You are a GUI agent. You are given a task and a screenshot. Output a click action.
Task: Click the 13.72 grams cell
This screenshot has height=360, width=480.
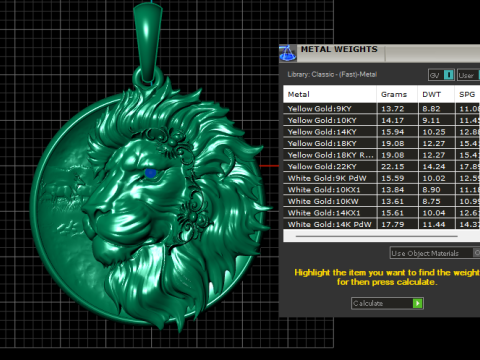[x=397, y=109]
